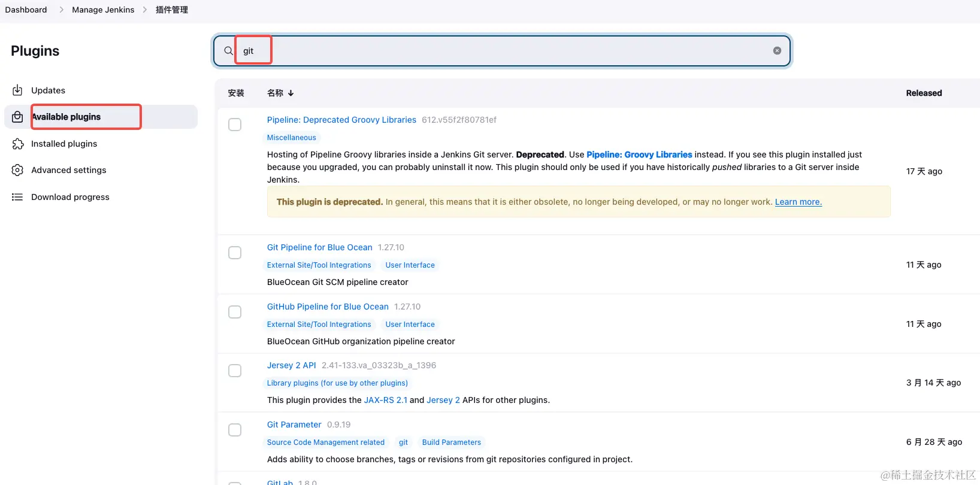The width and height of the screenshot is (980, 485).
Task: Click the '3 月 14 天 ago' release date
Action: coord(933,383)
